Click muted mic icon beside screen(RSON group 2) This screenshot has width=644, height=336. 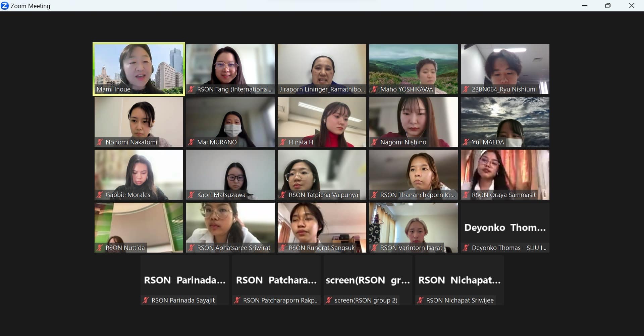(329, 300)
